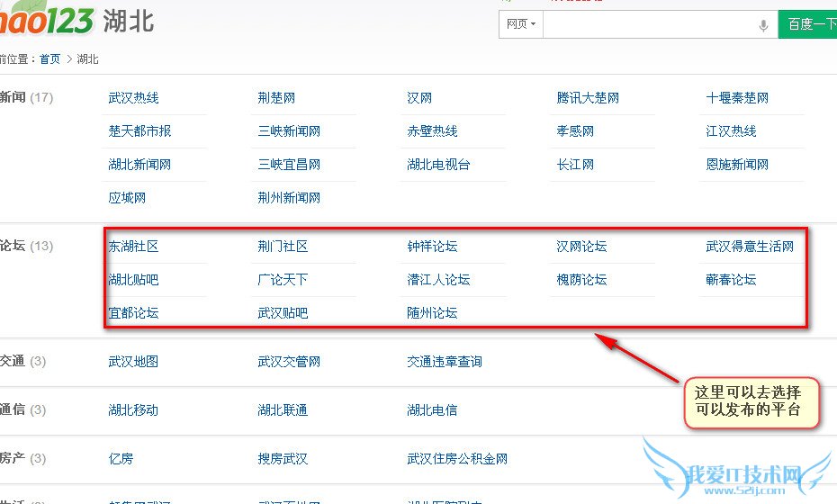Open the 赤壁热线 link
This screenshot has width=837, height=504.
pyautogui.click(x=432, y=131)
